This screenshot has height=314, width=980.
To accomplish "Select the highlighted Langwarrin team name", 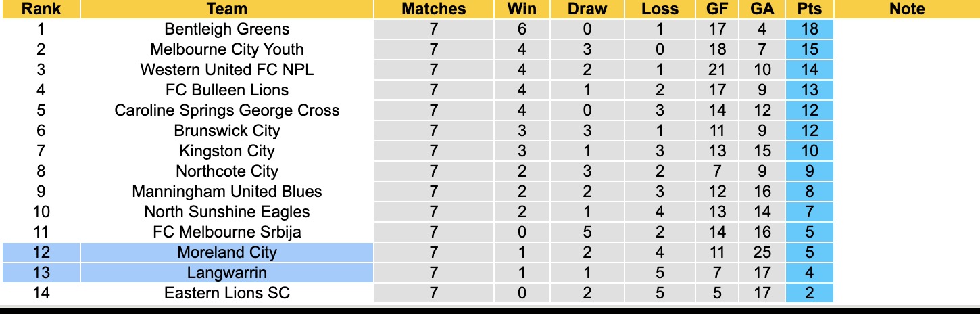I will [x=227, y=273].
